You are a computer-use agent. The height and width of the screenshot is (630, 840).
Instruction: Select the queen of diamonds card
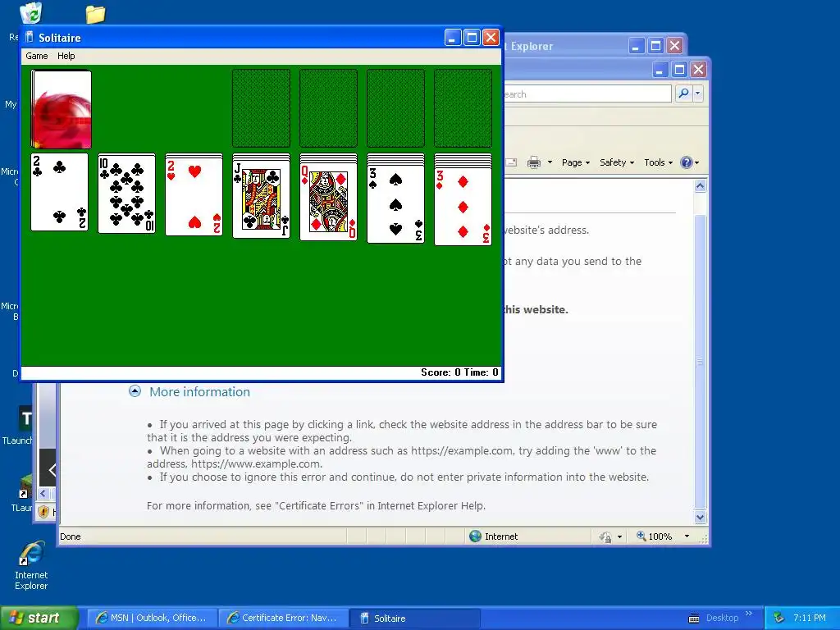(328, 202)
